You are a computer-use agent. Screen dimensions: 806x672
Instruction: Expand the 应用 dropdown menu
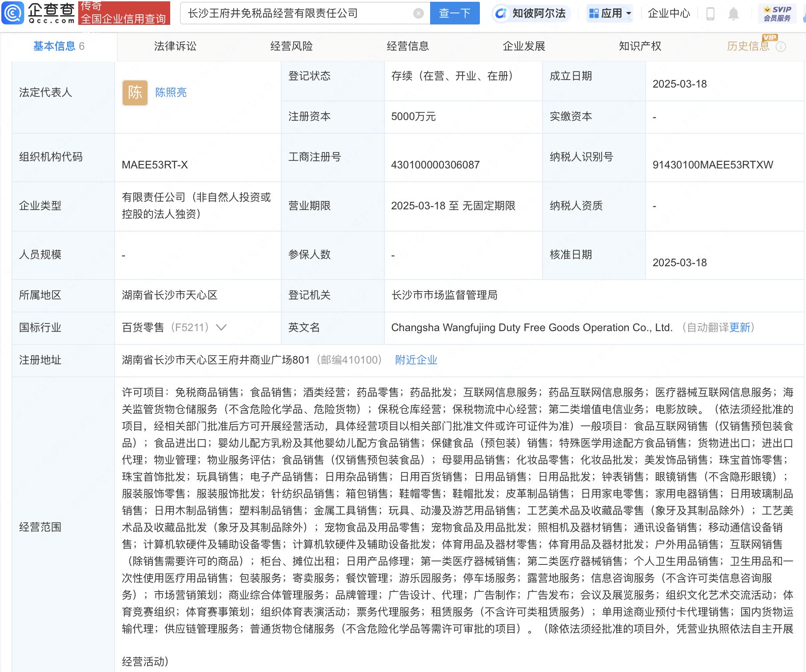(610, 13)
